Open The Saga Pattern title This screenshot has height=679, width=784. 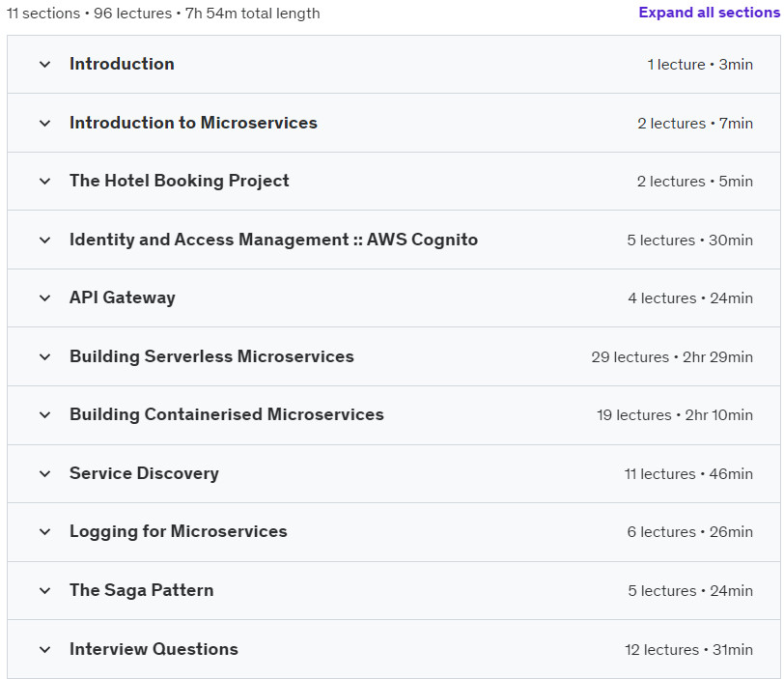coord(142,590)
